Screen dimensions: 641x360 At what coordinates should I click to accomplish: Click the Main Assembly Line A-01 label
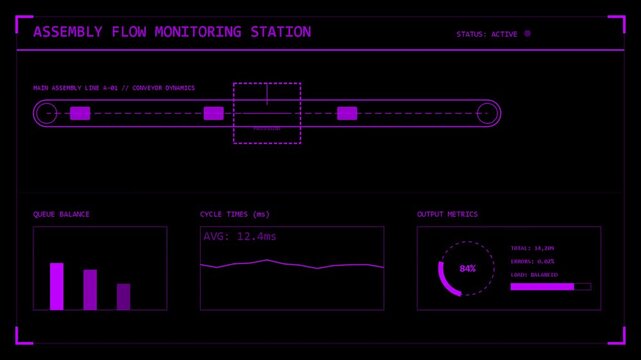(x=114, y=88)
